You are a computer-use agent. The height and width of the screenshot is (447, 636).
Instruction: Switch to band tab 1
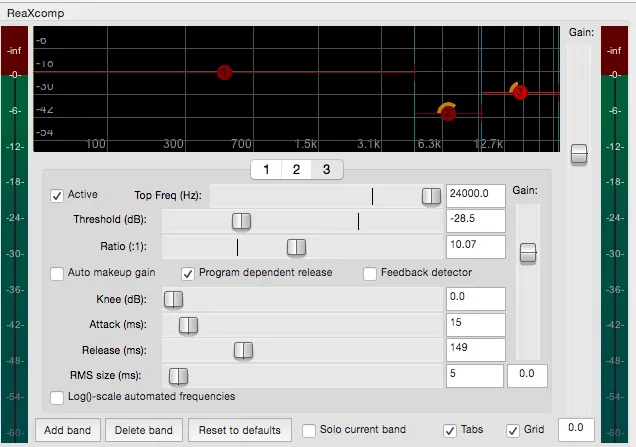pos(266,169)
